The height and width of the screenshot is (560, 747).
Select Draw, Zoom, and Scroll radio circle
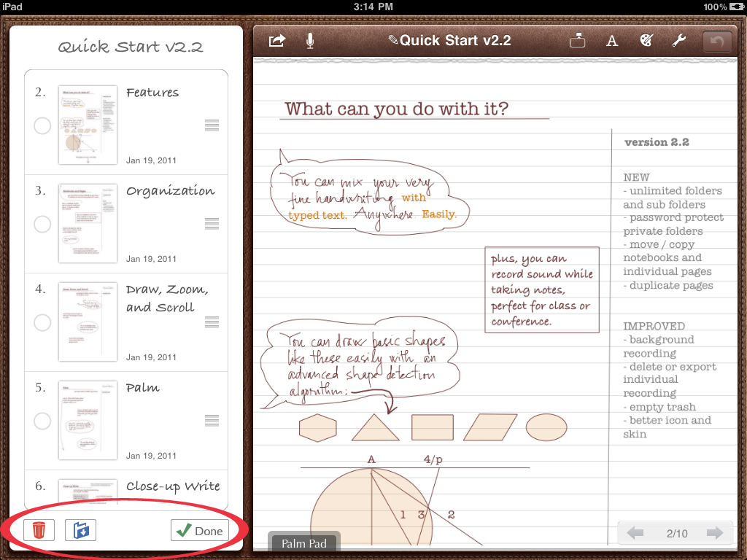pos(42,322)
